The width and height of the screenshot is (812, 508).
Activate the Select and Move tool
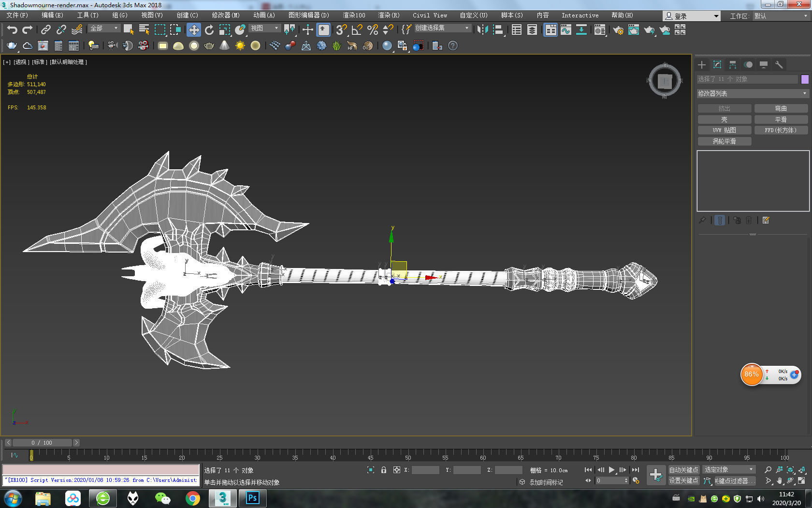tap(193, 30)
